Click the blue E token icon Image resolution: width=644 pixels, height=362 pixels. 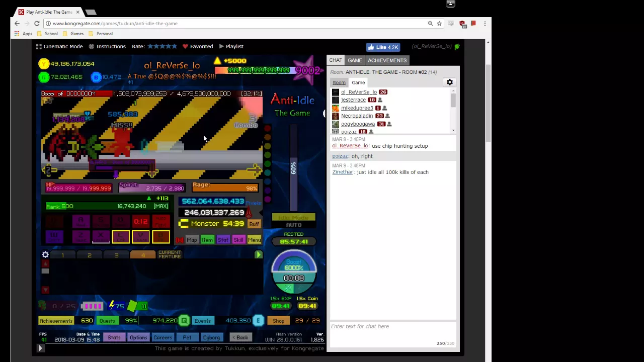pyautogui.click(x=258, y=320)
